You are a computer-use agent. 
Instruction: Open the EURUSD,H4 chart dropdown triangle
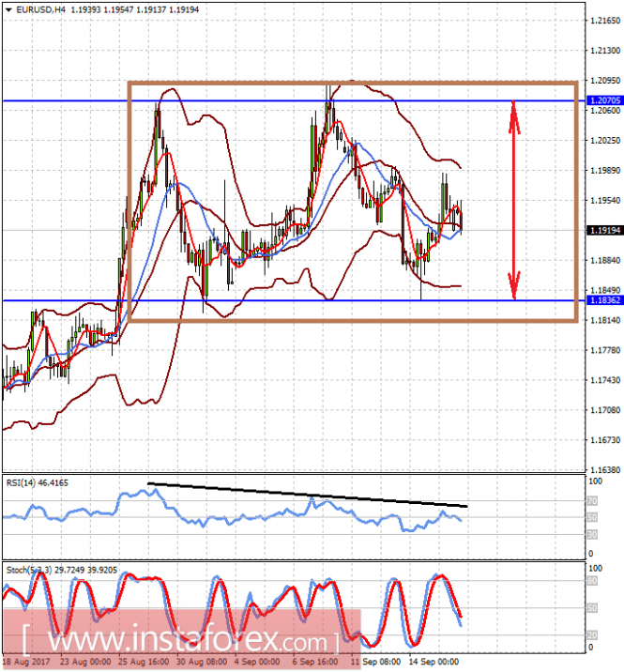8,10
